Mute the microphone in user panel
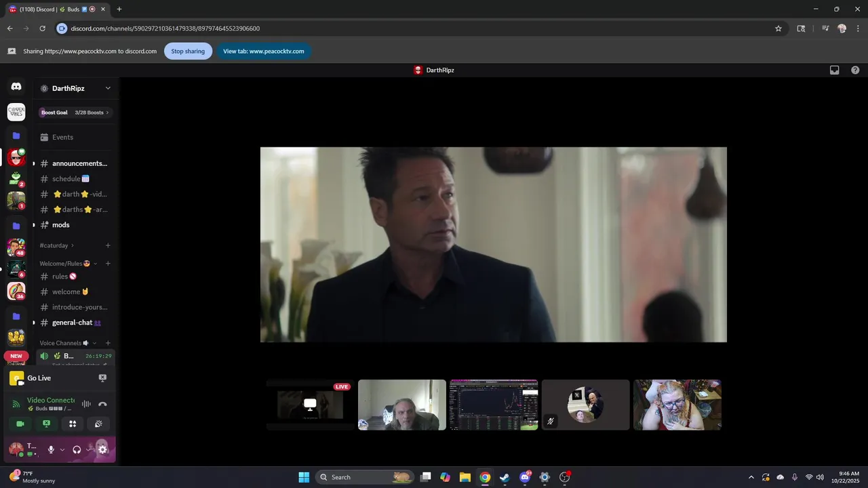Image resolution: width=868 pixels, height=488 pixels. (x=51, y=449)
